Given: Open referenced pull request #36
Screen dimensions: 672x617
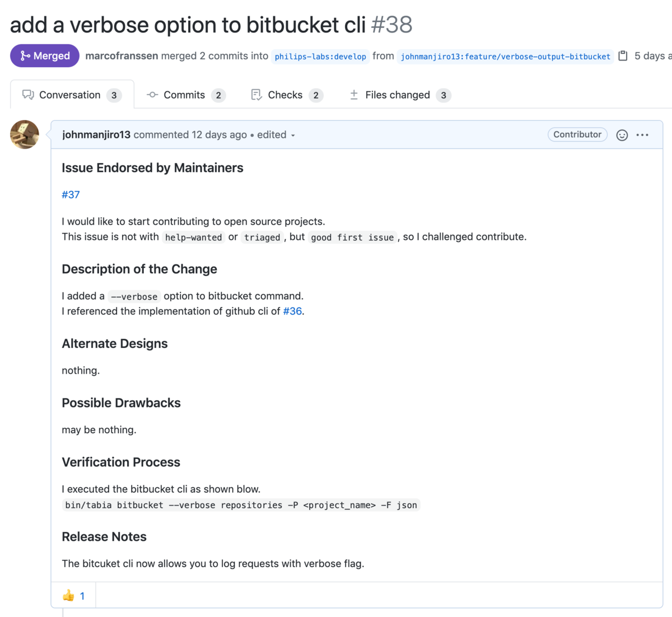Looking at the screenshot, I should 292,311.
